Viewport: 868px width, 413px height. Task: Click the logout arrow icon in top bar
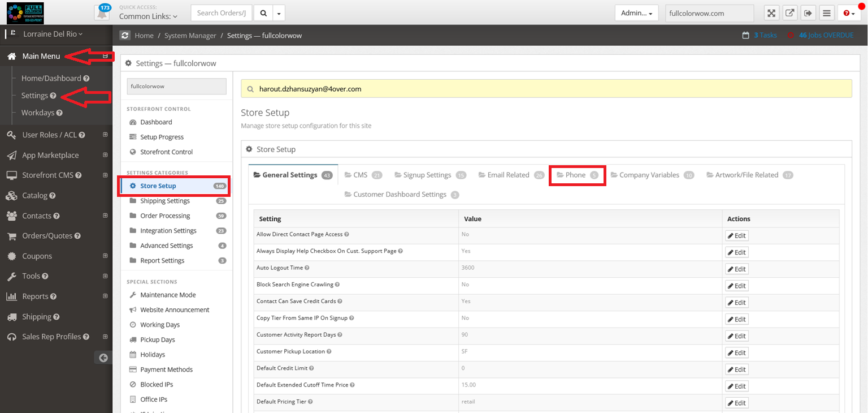[x=808, y=13]
